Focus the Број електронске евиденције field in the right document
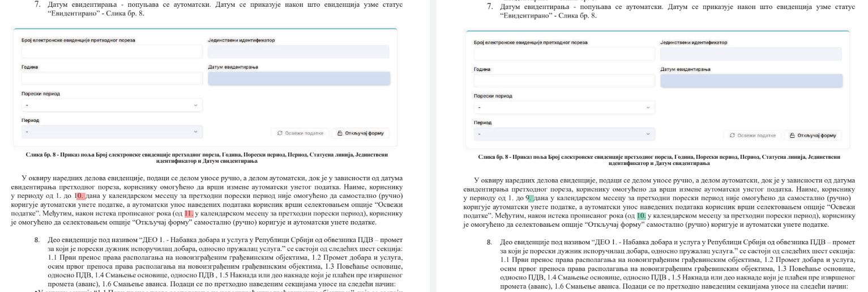This screenshot has width=868, height=292. pos(564,54)
